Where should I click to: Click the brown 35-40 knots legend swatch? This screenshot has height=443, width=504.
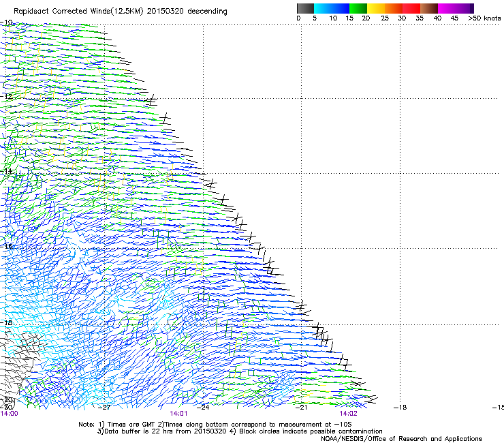pyautogui.click(x=429, y=8)
